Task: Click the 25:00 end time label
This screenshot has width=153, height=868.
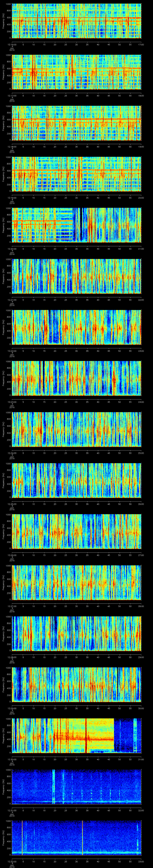Action: pyautogui.click(x=141, y=453)
